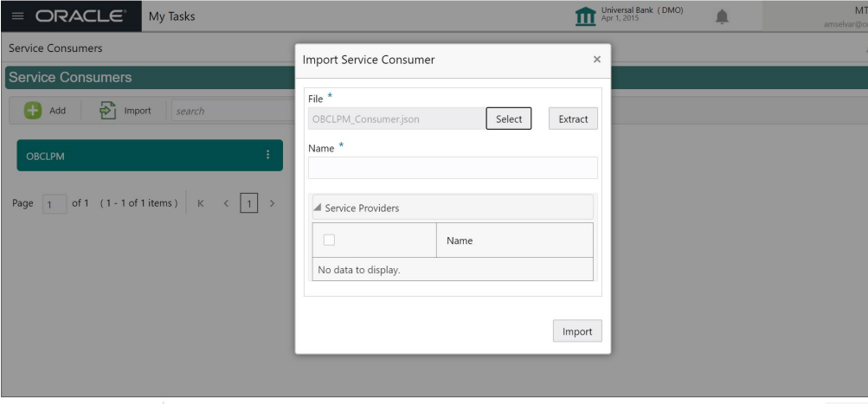Open the OBCLPM card three-dot menu
868x404 pixels.
tap(268, 154)
